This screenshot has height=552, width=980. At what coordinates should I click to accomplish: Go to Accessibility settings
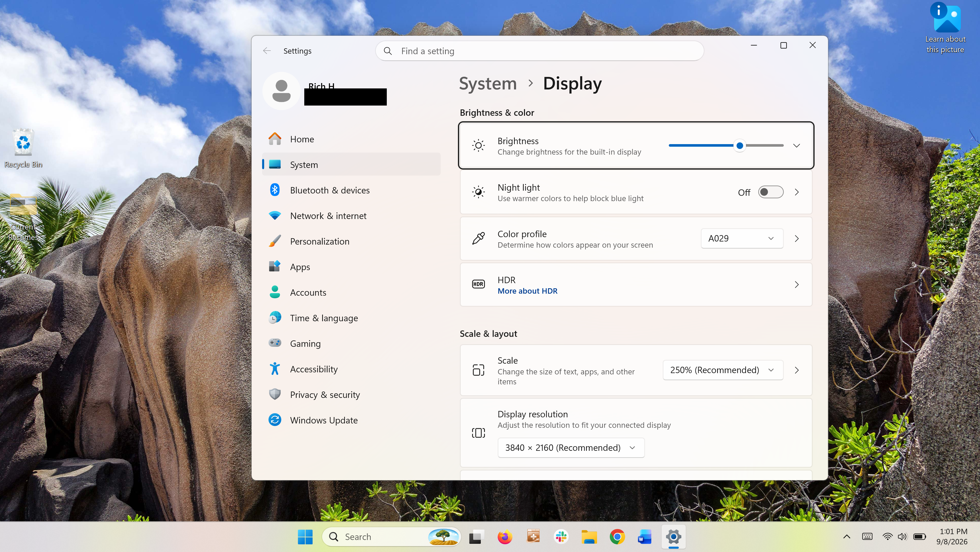tap(351, 369)
